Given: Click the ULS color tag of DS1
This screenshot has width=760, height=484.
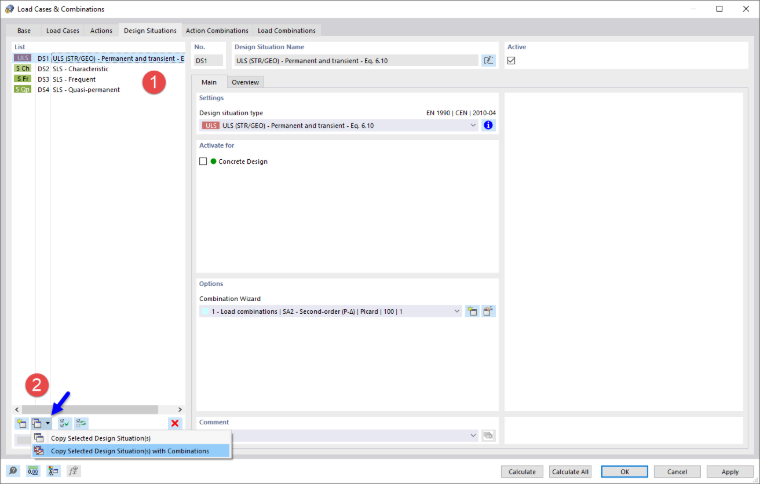Looking at the screenshot, I should coord(22,58).
